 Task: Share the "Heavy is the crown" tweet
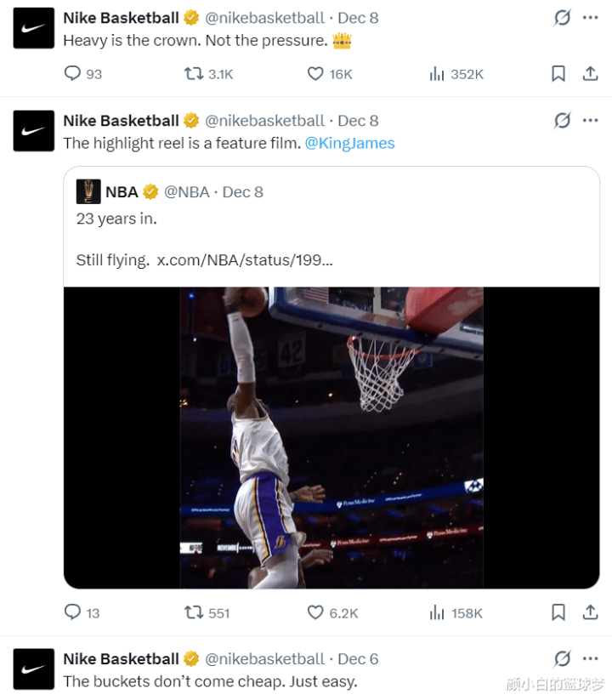tap(590, 74)
